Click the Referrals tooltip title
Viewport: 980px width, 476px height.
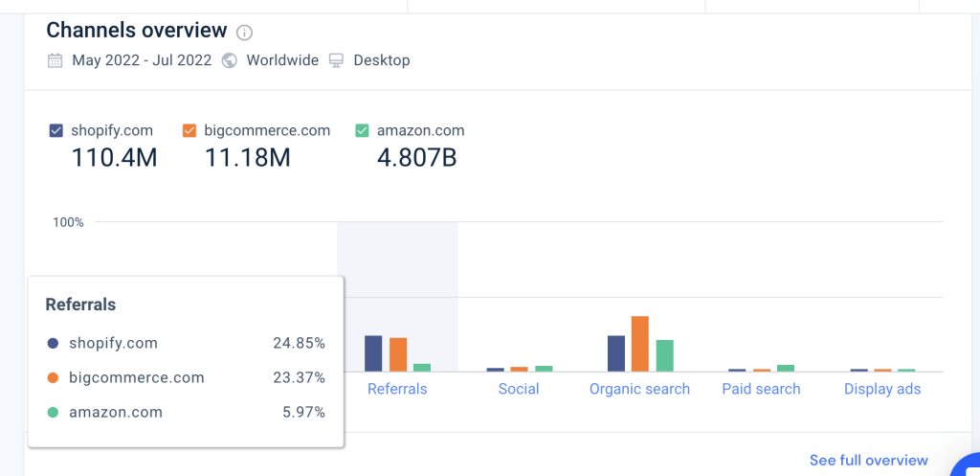tap(80, 305)
